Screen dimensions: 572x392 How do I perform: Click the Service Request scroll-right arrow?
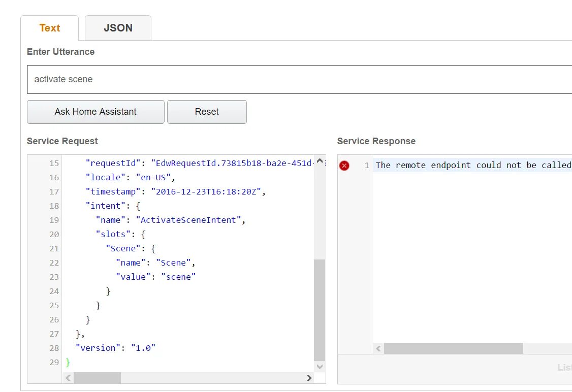(309, 378)
